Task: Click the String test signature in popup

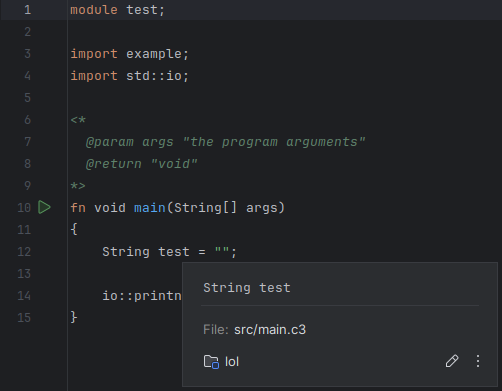Action: (247, 288)
